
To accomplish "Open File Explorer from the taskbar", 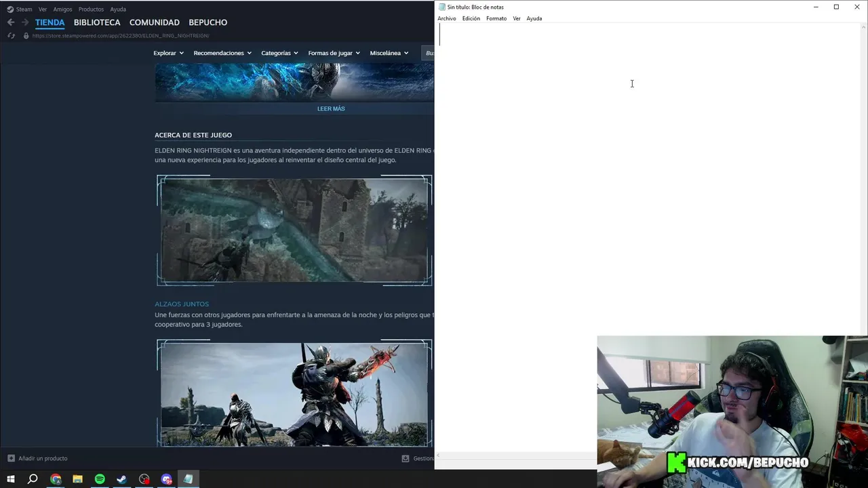I will [77, 479].
